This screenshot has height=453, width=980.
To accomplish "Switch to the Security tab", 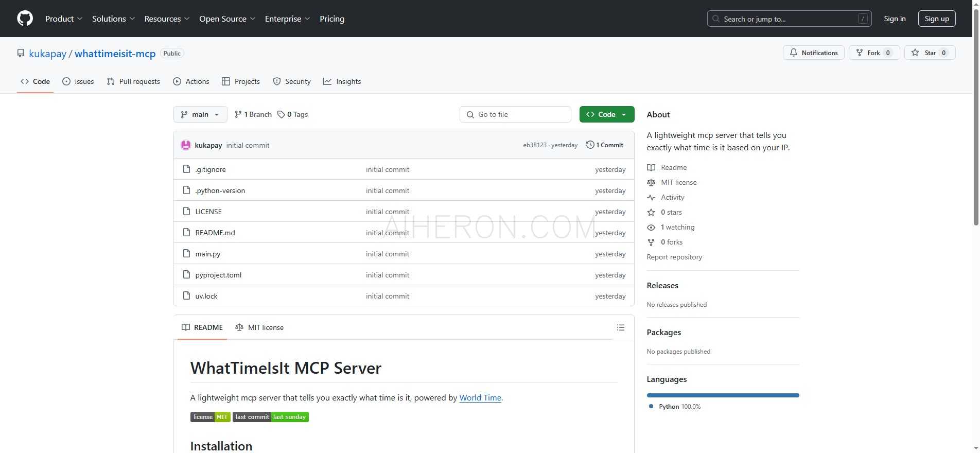I will (x=292, y=81).
